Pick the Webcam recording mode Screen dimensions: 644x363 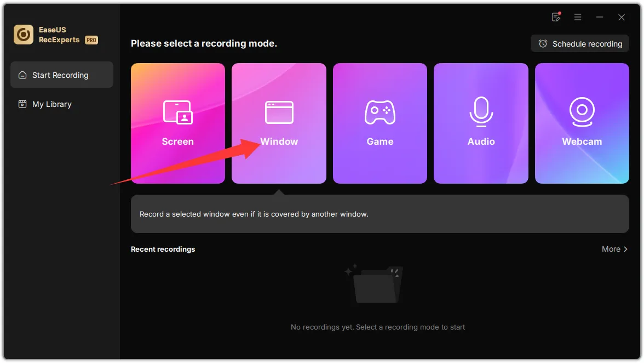tap(582, 123)
